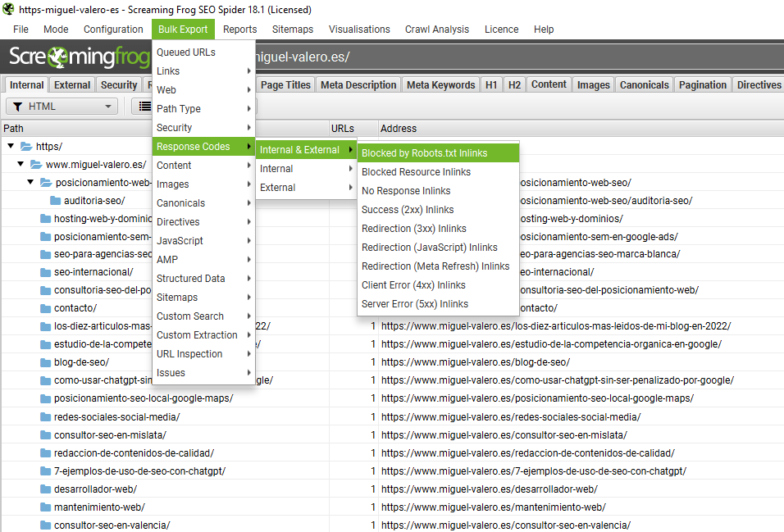Viewport: 784px width, 532px height.
Task: Open the File menu
Action: pos(21,29)
